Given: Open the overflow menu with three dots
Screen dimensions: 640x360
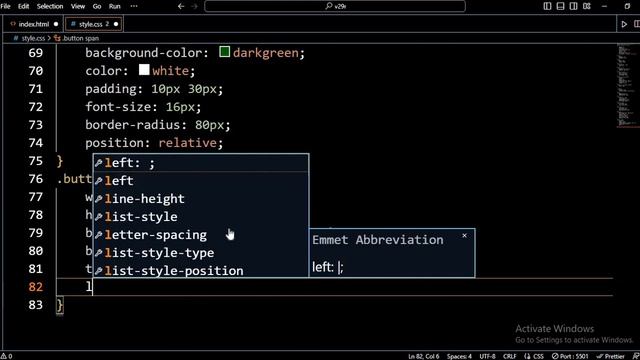Looking at the screenshot, I should click(134, 6).
